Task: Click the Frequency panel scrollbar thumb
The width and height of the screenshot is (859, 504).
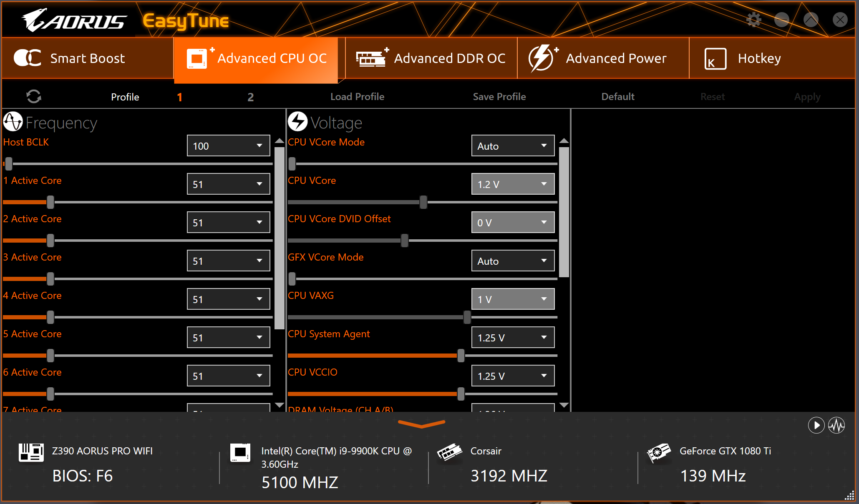Action: click(280, 238)
